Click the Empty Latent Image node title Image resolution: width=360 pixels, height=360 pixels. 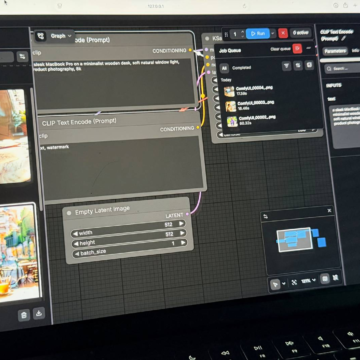pos(102,211)
